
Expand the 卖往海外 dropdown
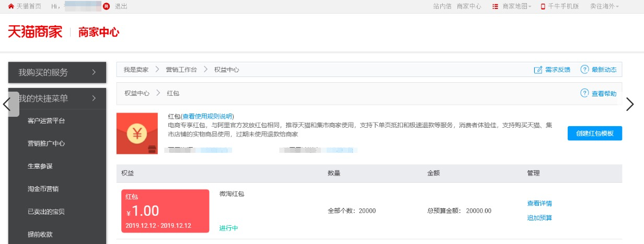tap(604, 6)
